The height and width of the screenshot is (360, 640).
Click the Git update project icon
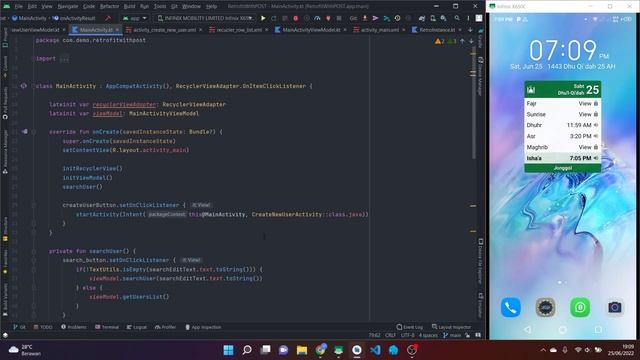[x=365, y=18]
